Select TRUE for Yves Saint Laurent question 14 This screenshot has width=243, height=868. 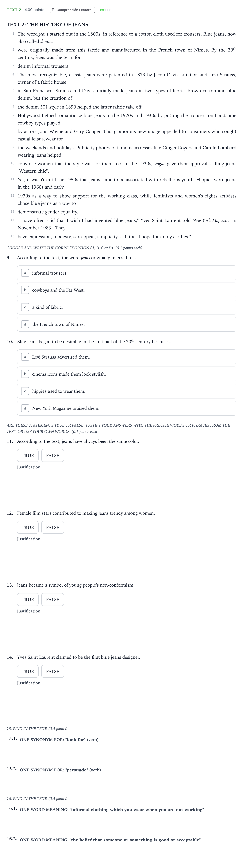(28, 671)
